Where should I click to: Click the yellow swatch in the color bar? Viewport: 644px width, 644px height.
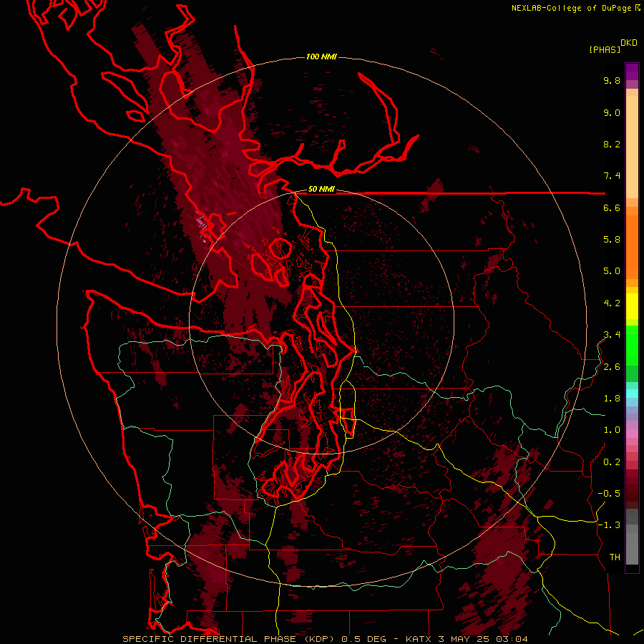[x=632, y=306]
